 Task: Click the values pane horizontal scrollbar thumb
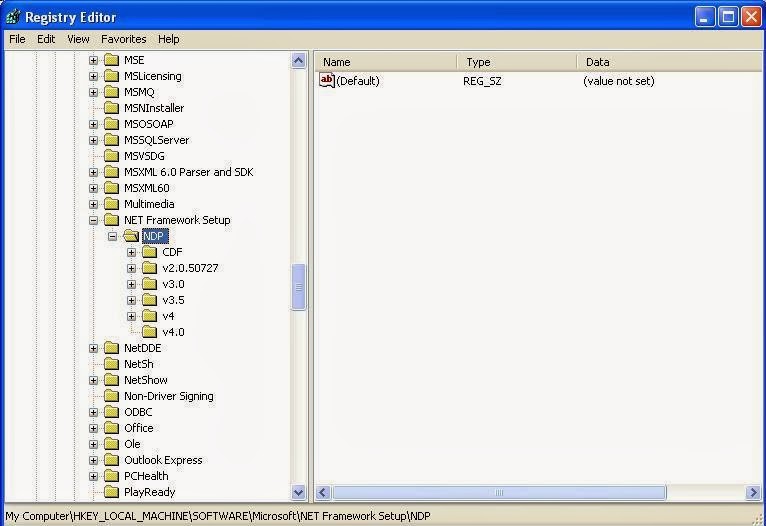(499, 492)
